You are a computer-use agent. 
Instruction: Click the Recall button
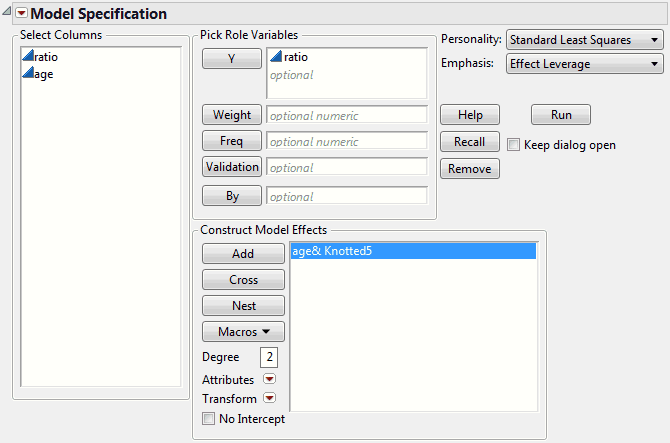[x=469, y=142]
